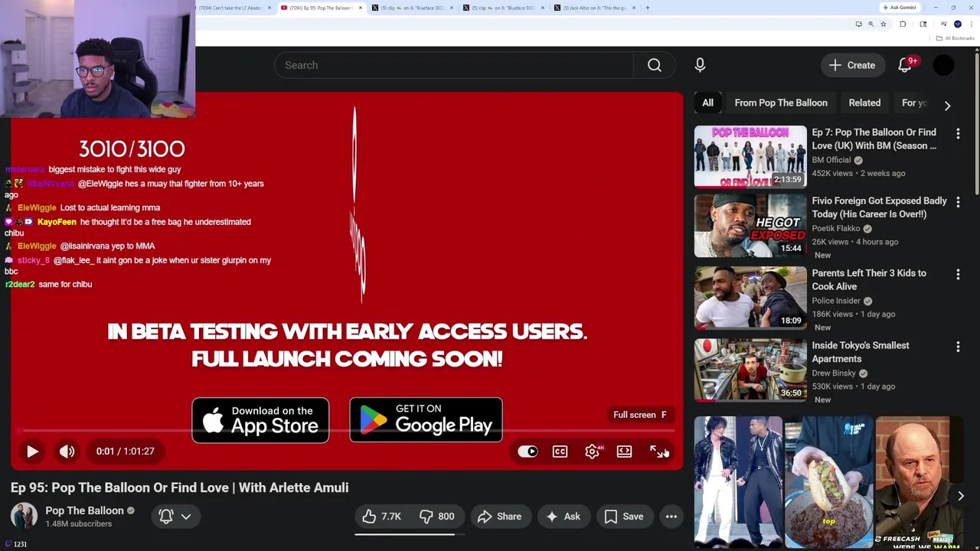The image size is (980, 551).
Task: Open the Police Insider channel link
Action: coord(836,301)
